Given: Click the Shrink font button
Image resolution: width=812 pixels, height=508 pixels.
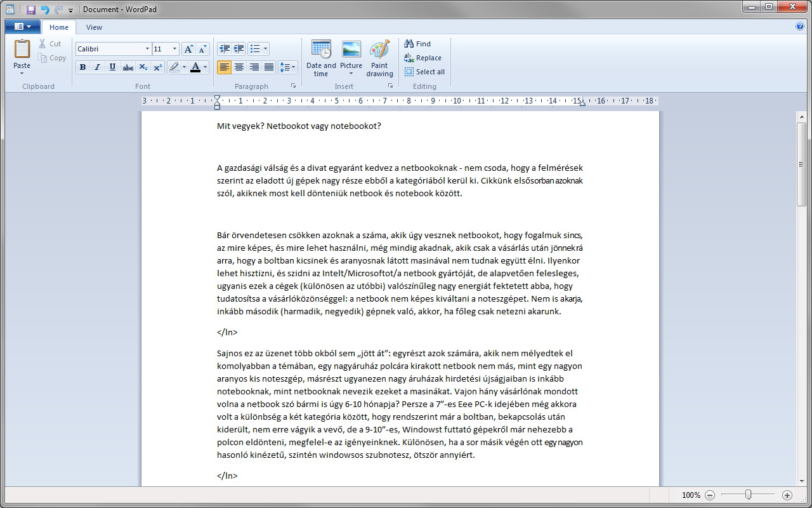Looking at the screenshot, I should click(202, 49).
